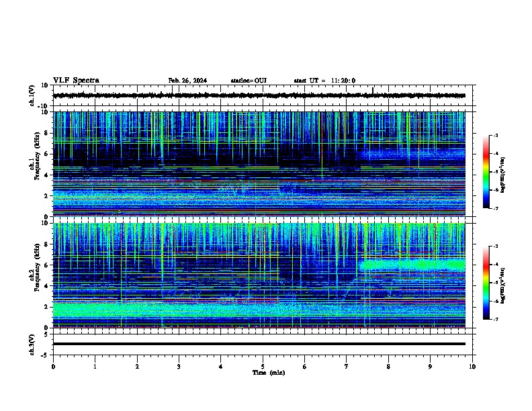Click the "4" kHz tick of ch.1 spectrogram
Image resolution: width=532 pixels, height=411 pixels.
pyautogui.click(x=46, y=175)
